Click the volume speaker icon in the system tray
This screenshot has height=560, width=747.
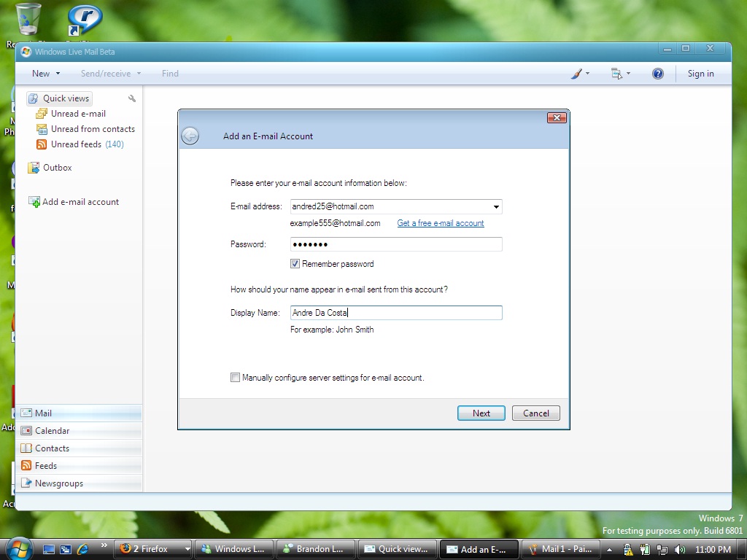point(679,549)
